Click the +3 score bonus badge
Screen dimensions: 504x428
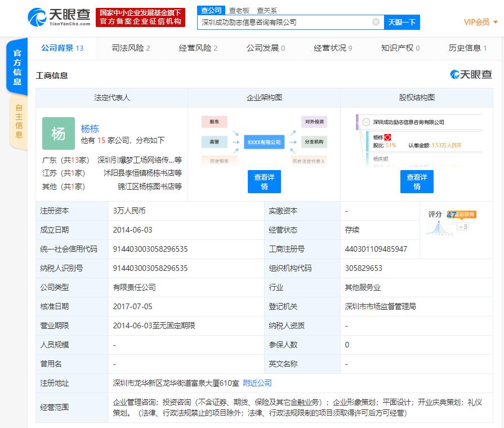[463, 226]
